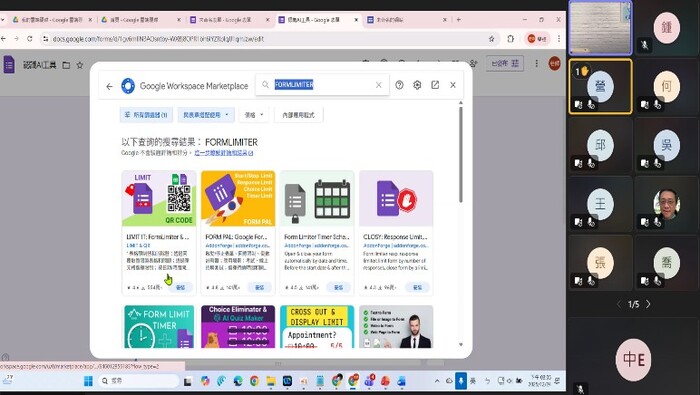Select participant tile labeled 張

[x=600, y=263]
